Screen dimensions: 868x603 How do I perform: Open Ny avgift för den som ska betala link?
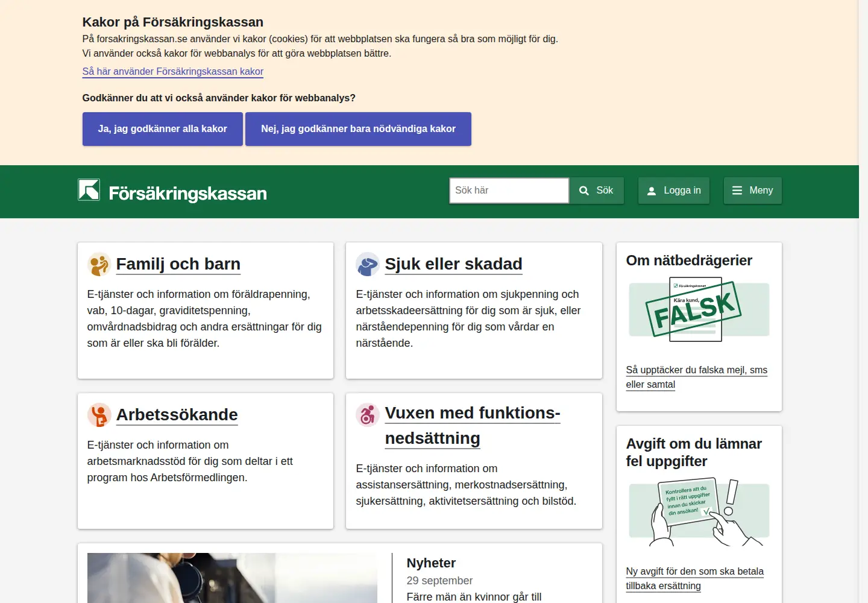(695, 578)
